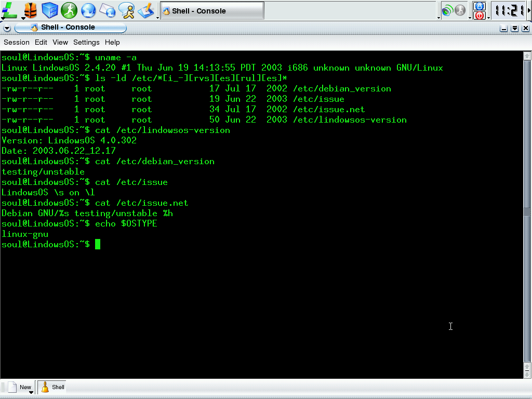Open the green L Launch menu
The width and height of the screenshot is (532, 399).
pyautogui.click(x=9, y=10)
